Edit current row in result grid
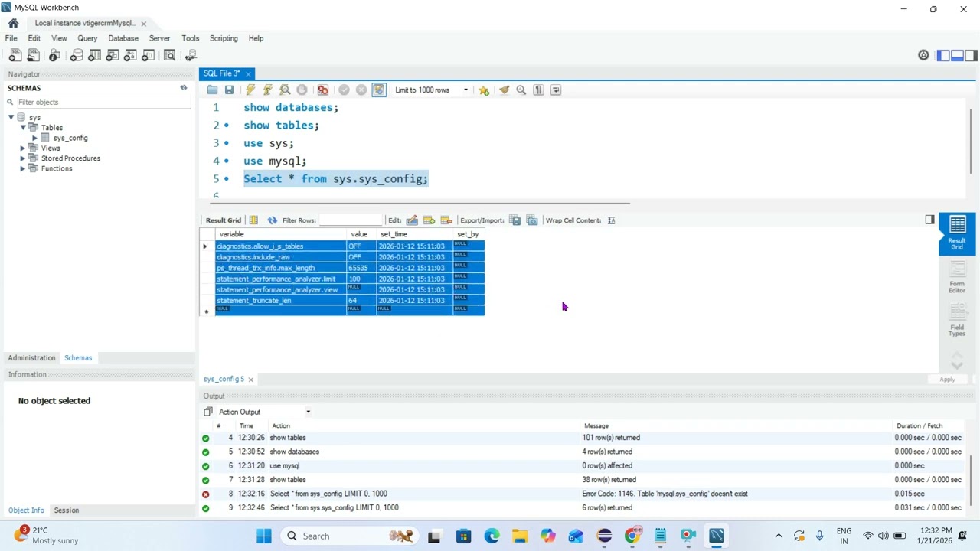 pyautogui.click(x=412, y=220)
